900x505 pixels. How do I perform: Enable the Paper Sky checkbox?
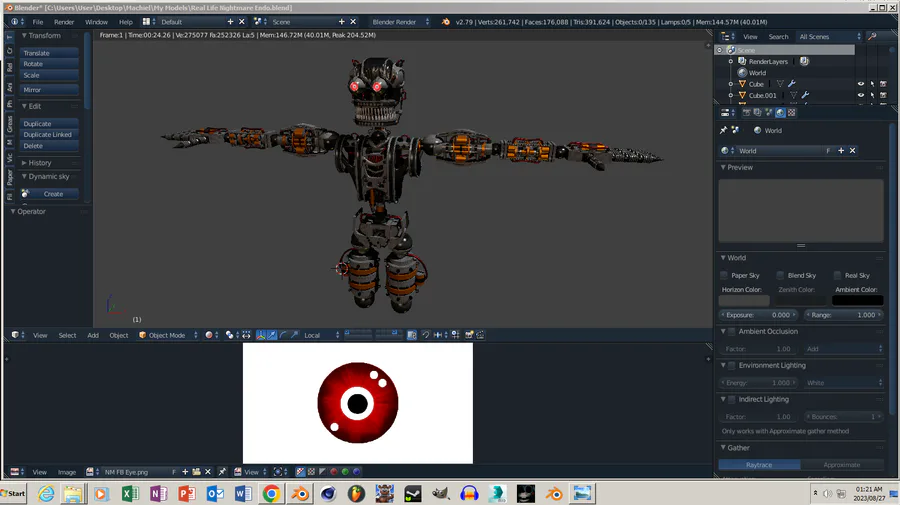coord(724,275)
